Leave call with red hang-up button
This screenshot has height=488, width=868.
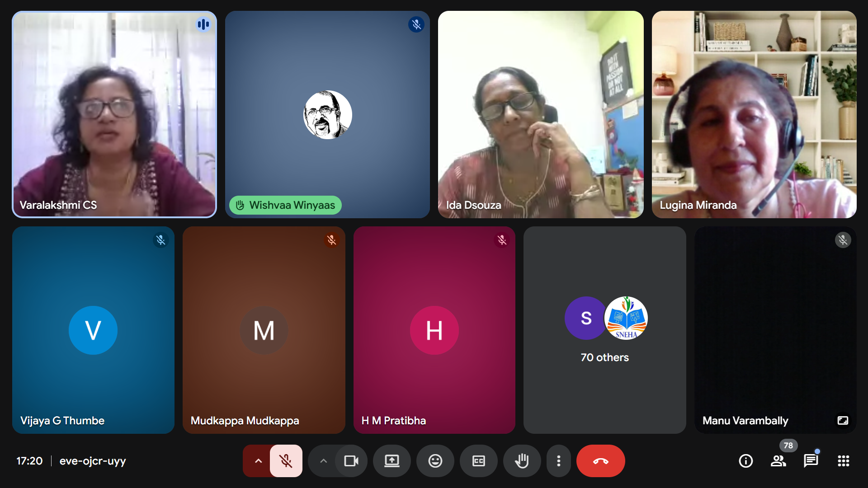point(600,461)
